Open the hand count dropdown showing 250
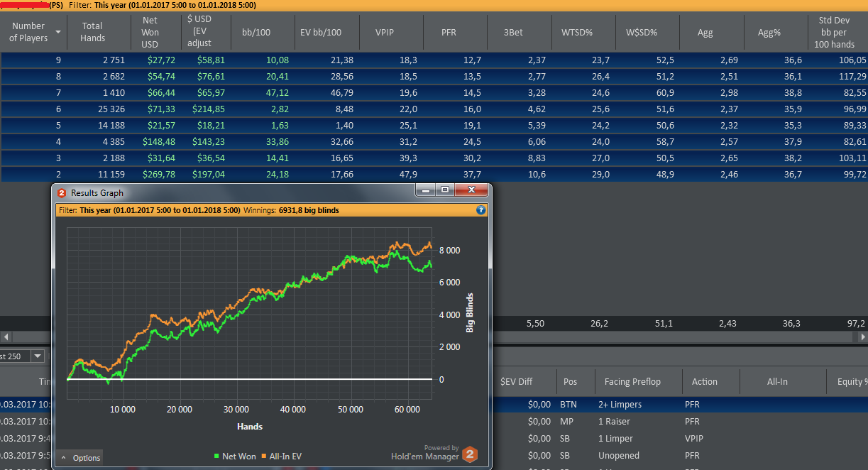Image resolution: width=868 pixels, height=470 pixels. click(x=38, y=356)
